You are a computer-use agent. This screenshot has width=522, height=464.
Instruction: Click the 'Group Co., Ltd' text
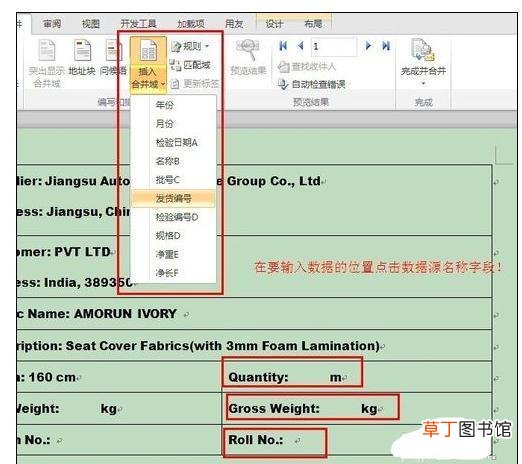[273, 181]
